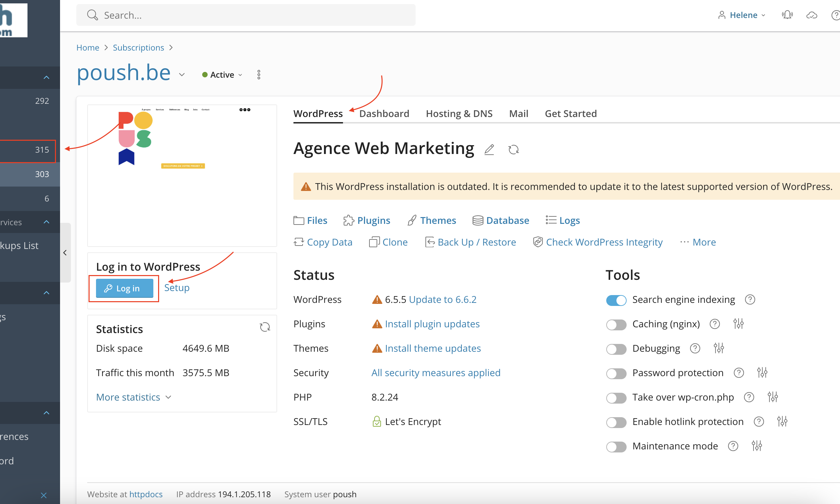Click the Update to 6.6.2 link

tap(442, 299)
